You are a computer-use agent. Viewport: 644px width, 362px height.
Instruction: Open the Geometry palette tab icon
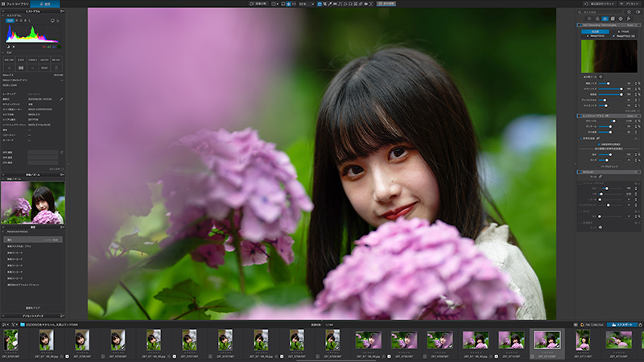point(613,19)
